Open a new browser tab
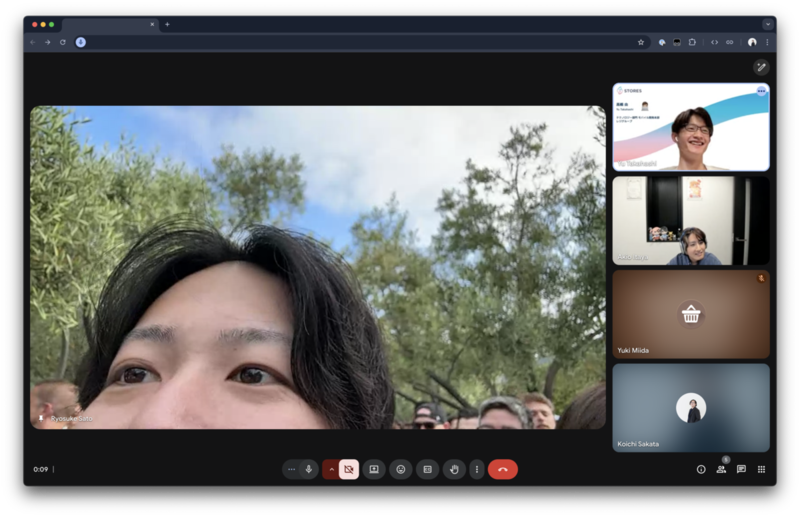Viewport: 800px width, 517px height. point(167,24)
